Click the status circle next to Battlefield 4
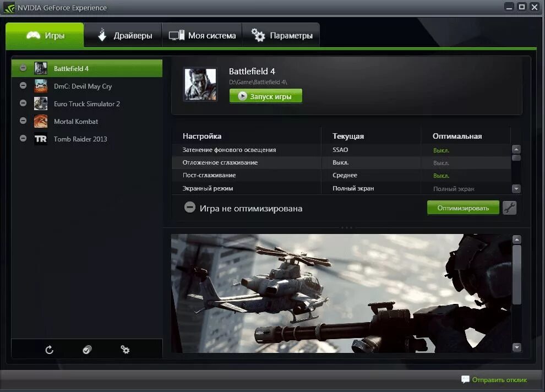Screen dimensions: 545x392 coord(23,68)
